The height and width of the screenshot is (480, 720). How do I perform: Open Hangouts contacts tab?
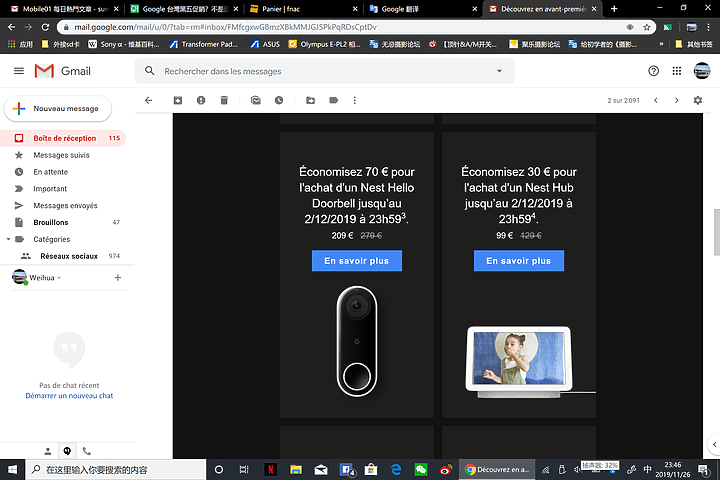(48, 451)
